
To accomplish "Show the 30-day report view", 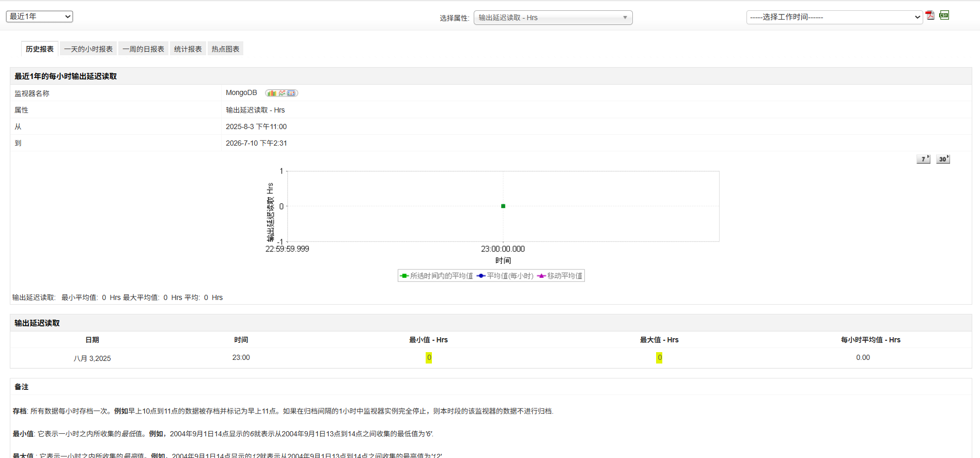I will point(943,159).
